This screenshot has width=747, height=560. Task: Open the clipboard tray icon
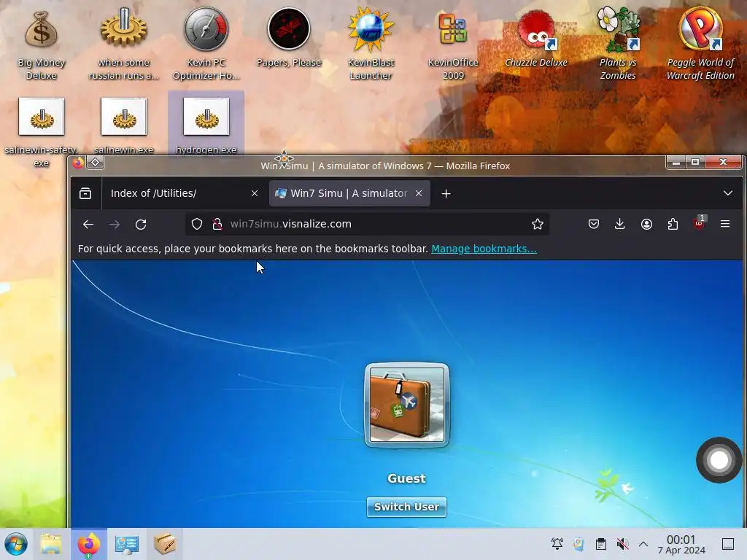[601, 544]
